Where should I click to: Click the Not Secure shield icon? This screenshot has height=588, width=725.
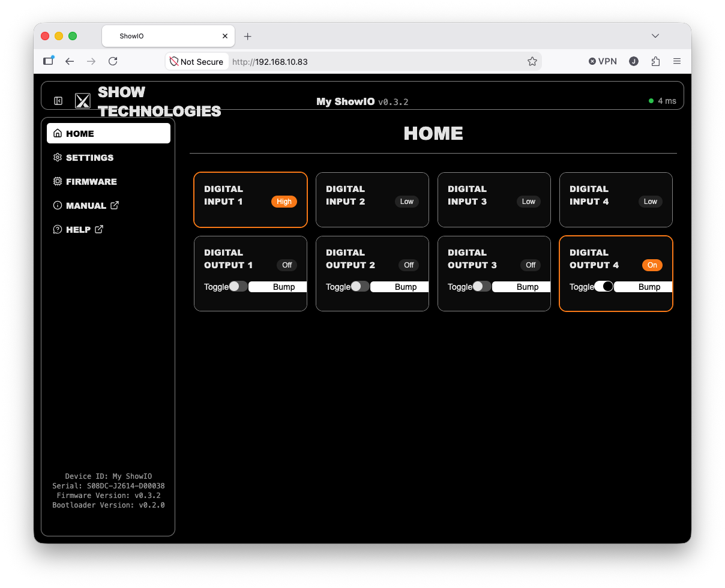[174, 61]
